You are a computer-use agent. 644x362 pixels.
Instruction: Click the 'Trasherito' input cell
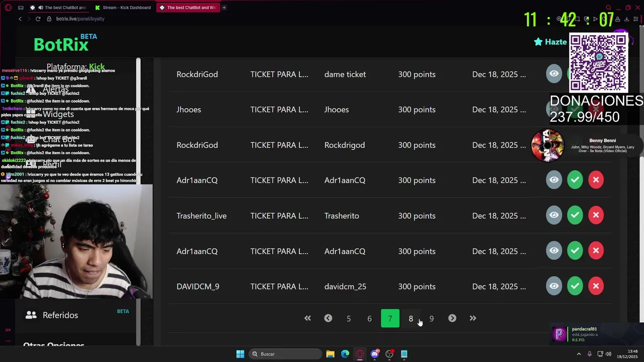(x=342, y=216)
